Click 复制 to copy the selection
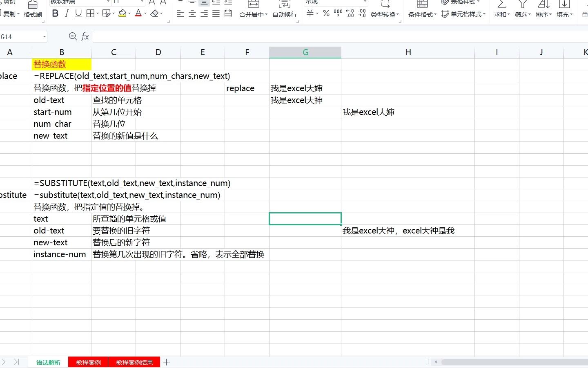588x368 pixels. point(10,13)
